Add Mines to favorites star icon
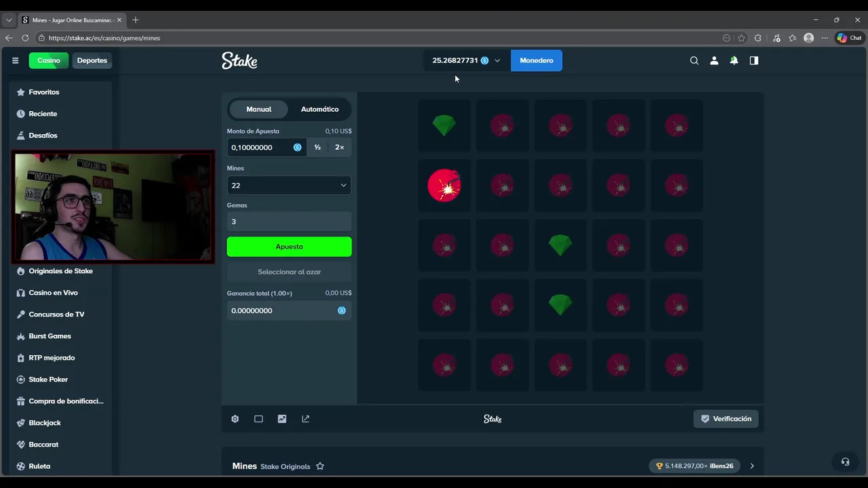This screenshot has height=488, width=868. tap(320, 466)
